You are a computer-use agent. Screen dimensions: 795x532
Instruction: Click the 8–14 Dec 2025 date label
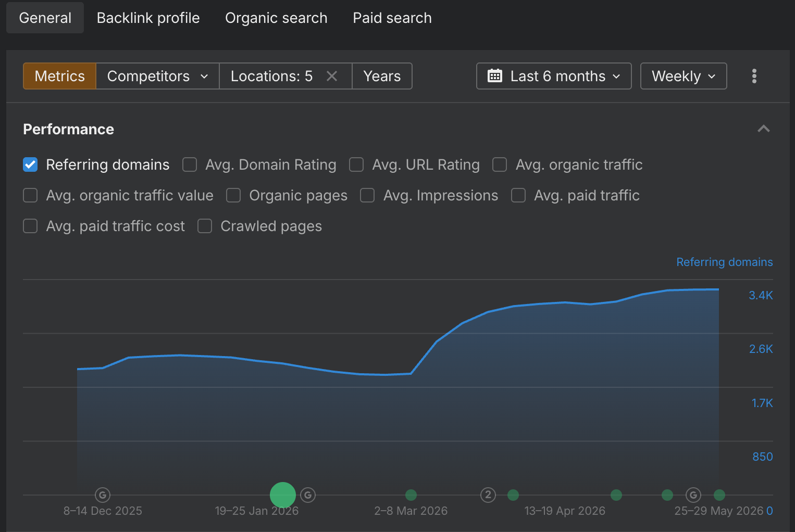103,511
